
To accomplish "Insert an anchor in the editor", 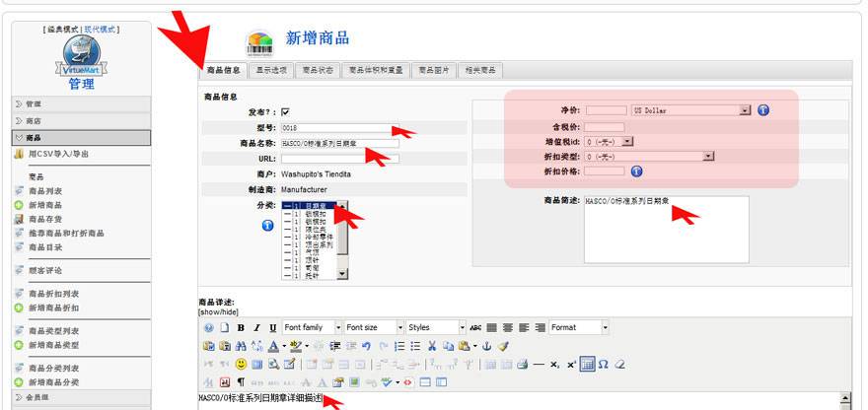I will [486, 346].
